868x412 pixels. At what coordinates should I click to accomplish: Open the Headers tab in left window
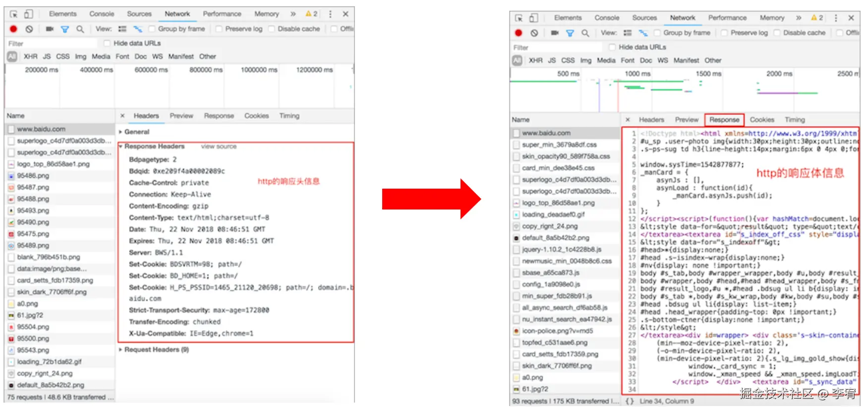[x=146, y=115]
